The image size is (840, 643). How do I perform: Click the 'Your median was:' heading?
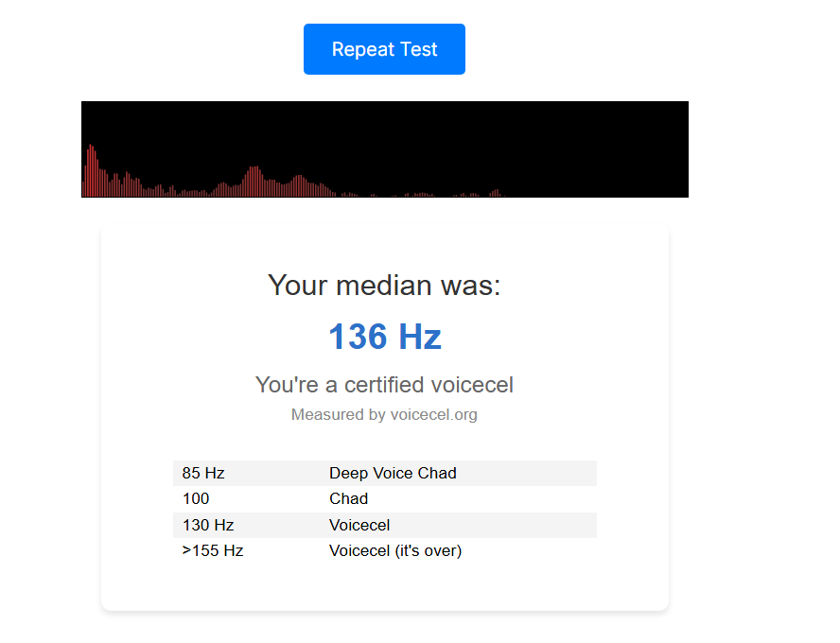[x=384, y=285]
